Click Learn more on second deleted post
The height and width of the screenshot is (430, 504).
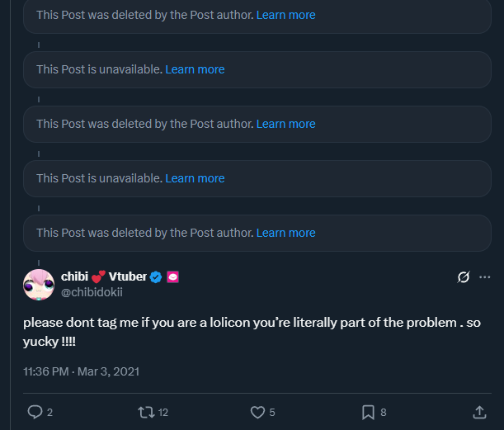tap(285, 124)
